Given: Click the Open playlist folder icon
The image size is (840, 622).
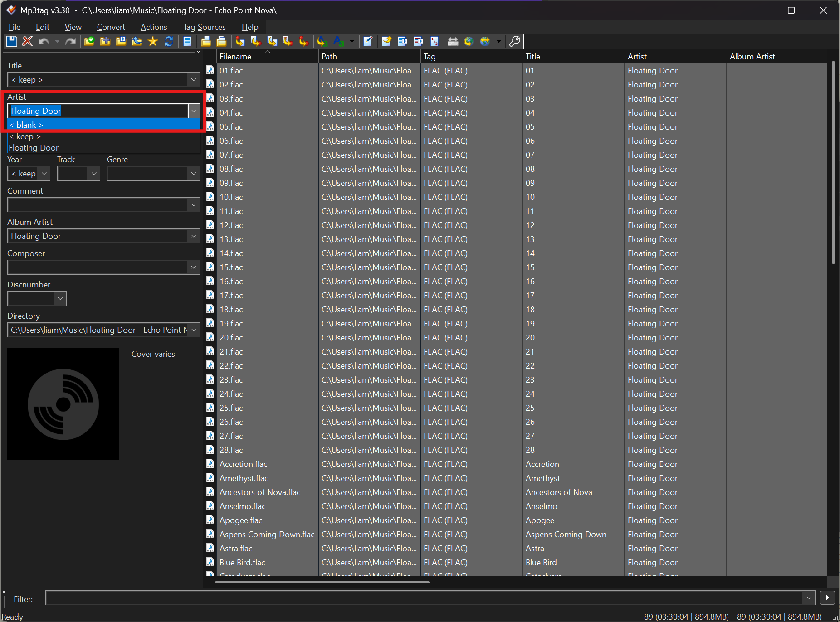Looking at the screenshot, I should tap(121, 41).
